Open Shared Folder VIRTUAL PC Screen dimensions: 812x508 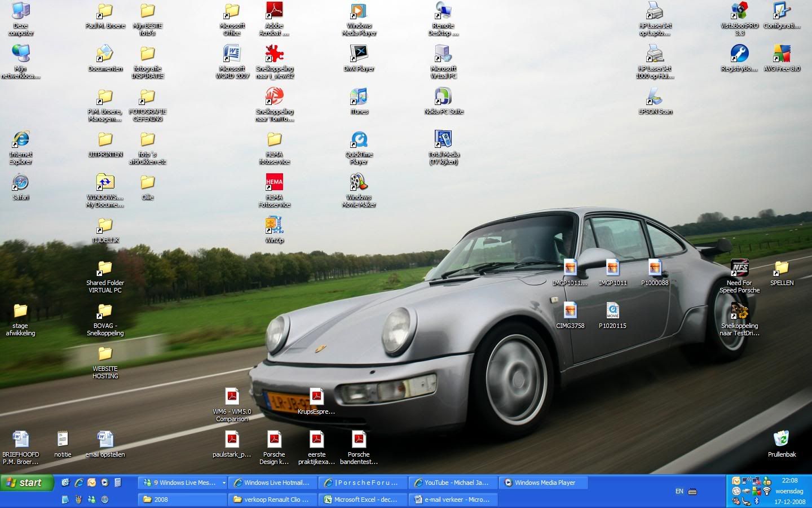(x=105, y=276)
